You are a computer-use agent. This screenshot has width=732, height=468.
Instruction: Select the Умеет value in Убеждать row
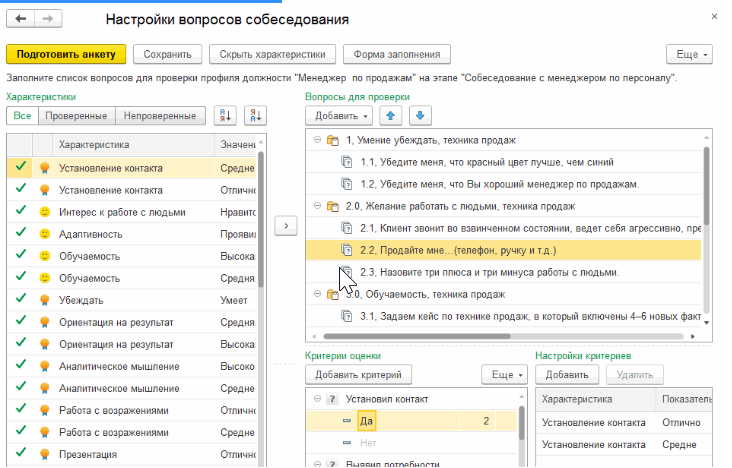[234, 300]
